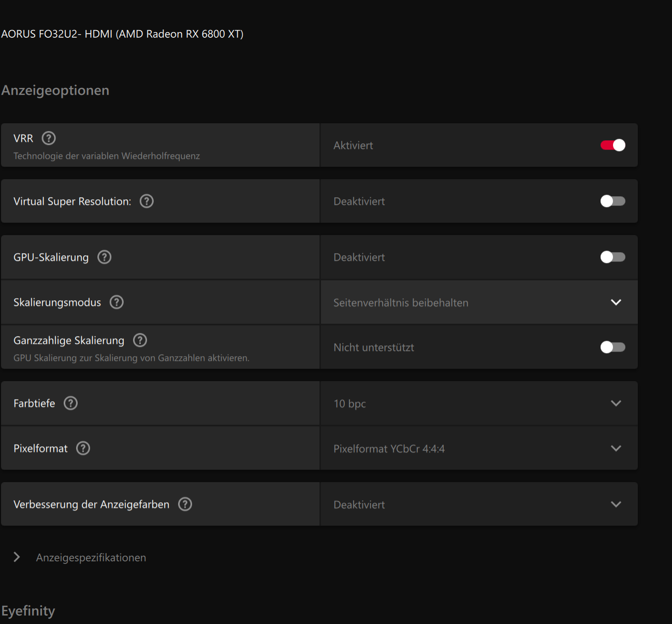
Task: Show GPU-Skalierung help tooltip icon
Action: click(105, 257)
